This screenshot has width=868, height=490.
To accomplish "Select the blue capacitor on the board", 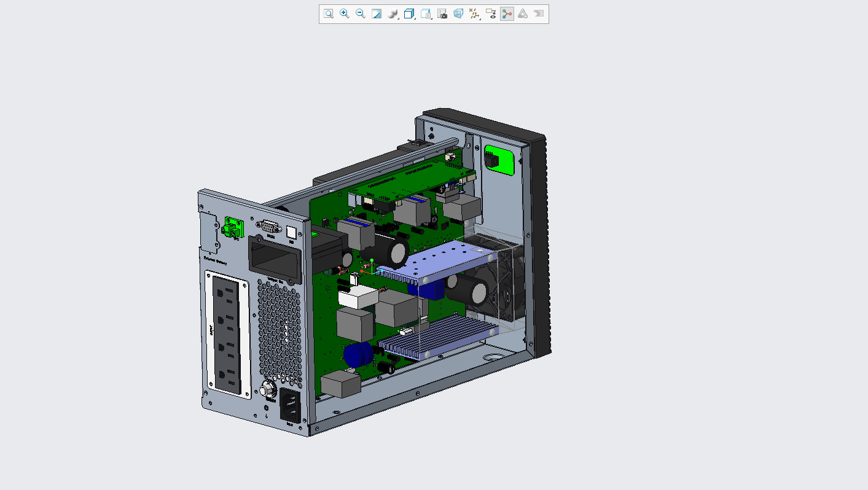I will point(358,356).
